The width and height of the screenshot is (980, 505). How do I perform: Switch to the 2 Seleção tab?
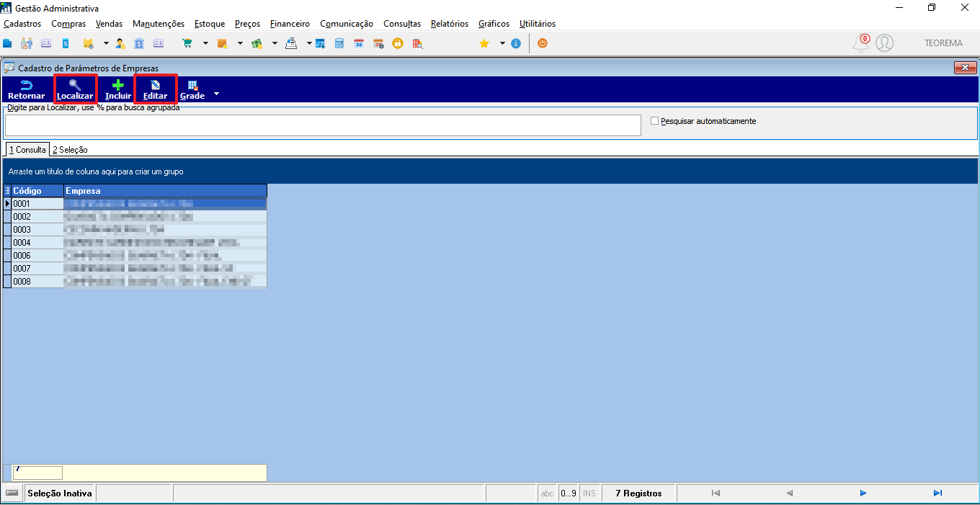click(70, 150)
